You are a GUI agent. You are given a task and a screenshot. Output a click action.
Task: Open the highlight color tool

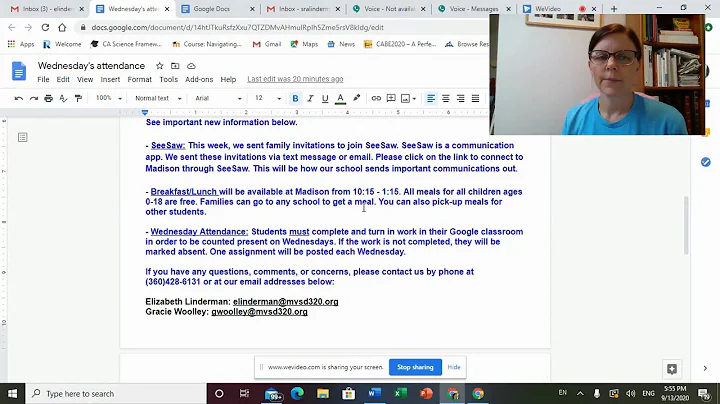click(356, 98)
